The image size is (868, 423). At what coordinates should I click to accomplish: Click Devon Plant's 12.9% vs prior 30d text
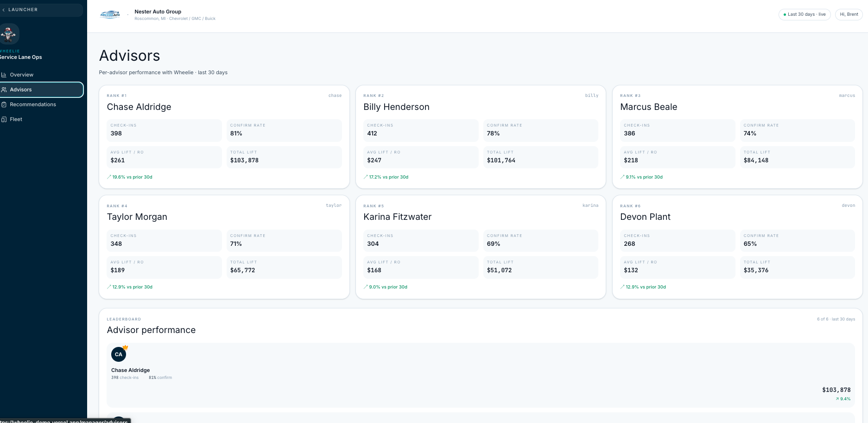click(646, 287)
